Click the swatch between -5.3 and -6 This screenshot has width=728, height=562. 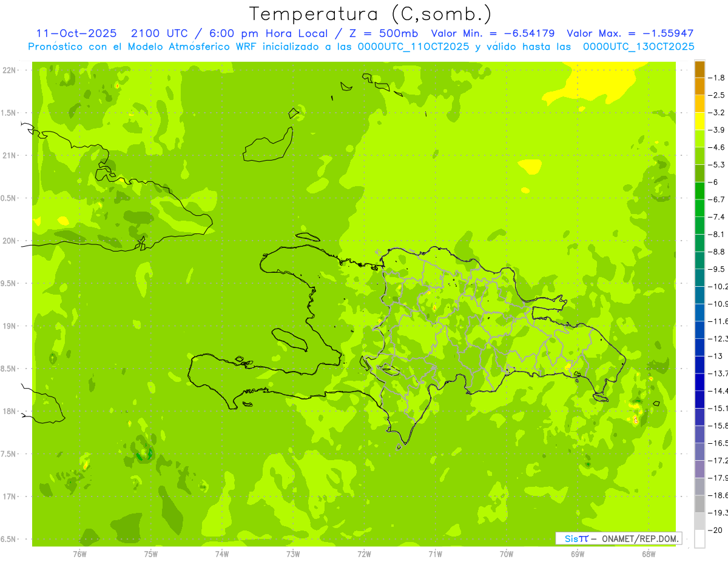[699, 173]
